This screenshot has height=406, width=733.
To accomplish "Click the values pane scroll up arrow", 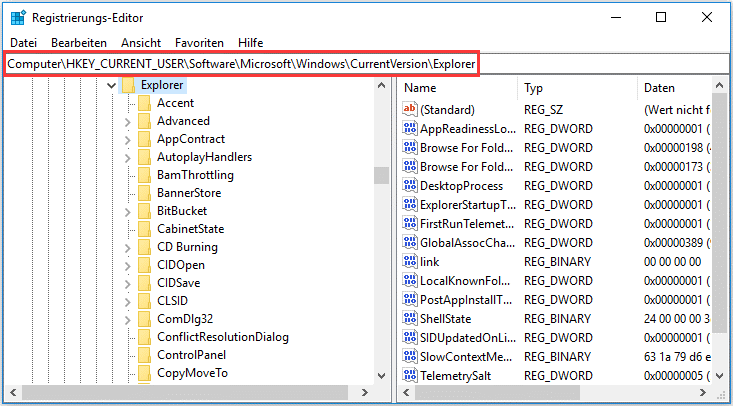I will [720, 86].
